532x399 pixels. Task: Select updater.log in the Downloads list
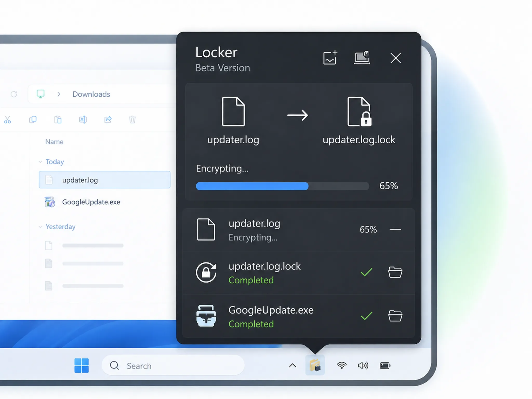tap(105, 180)
